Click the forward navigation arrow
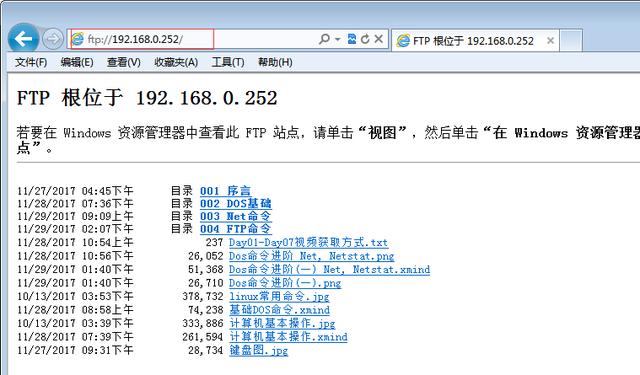This screenshot has height=375, width=640. 53,39
